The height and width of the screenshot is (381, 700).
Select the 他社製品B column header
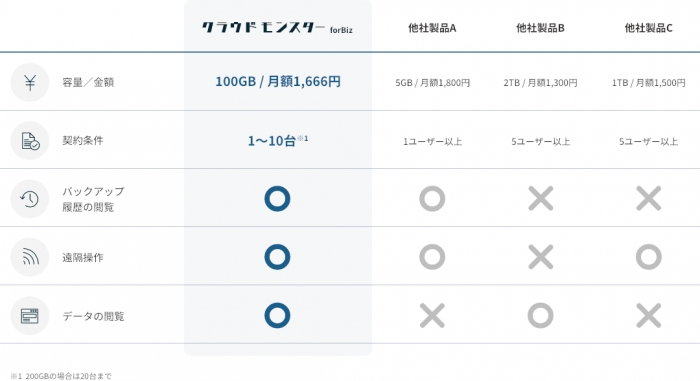point(541,28)
